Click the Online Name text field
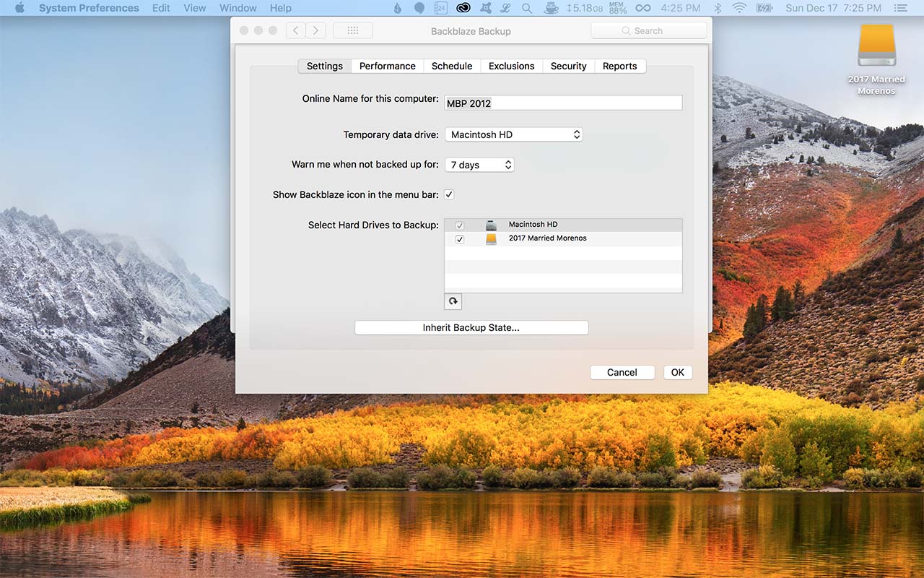The width and height of the screenshot is (924, 578). click(563, 103)
